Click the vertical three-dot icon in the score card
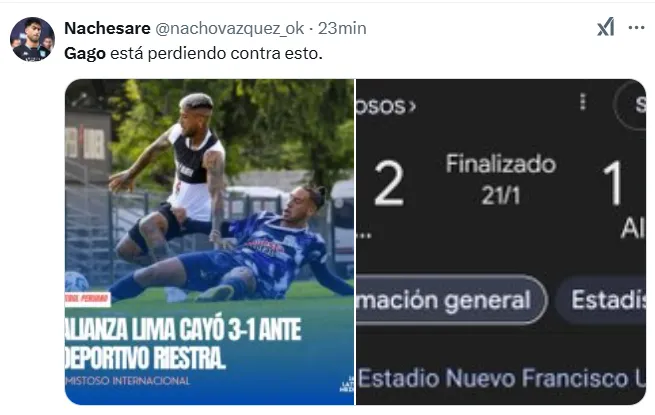 tap(583, 102)
